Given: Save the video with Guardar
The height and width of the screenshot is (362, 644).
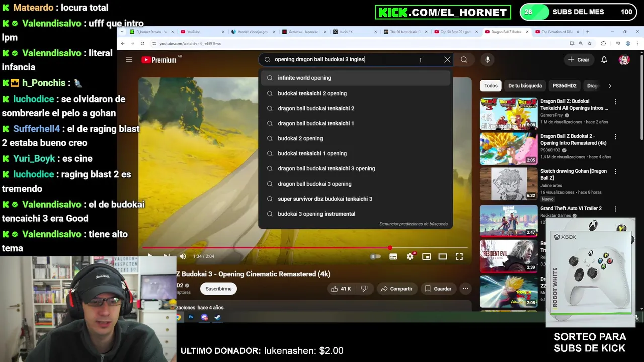Looking at the screenshot, I should 438,289.
